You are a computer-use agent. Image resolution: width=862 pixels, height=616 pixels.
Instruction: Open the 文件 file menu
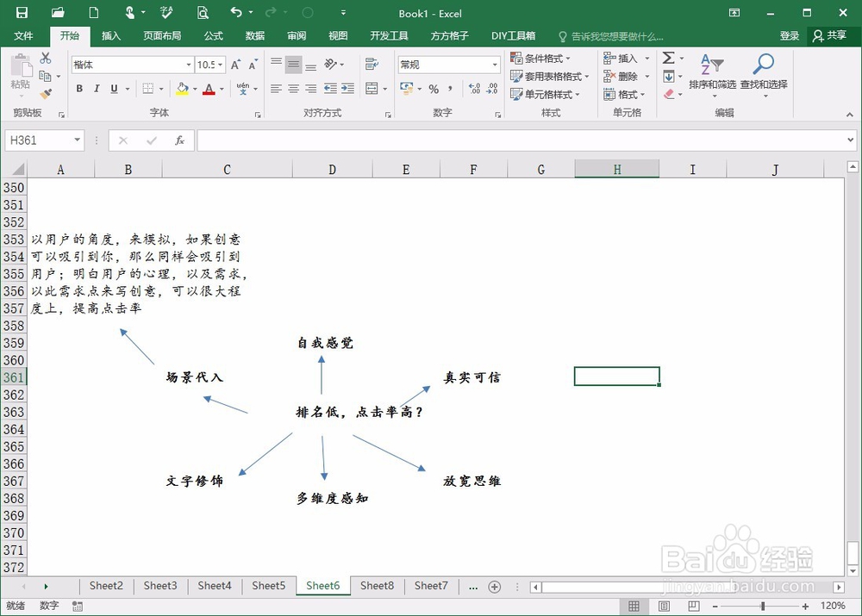(x=23, y=35)
